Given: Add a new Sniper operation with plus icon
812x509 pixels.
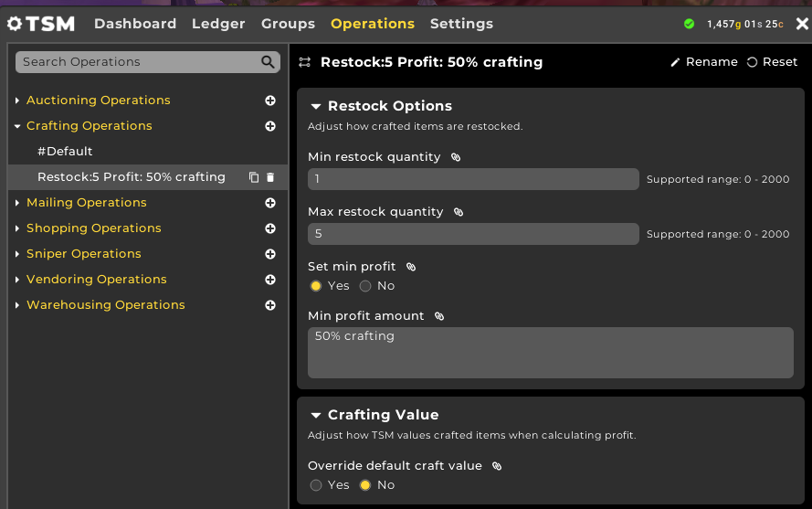Looking at the screenshot, I should tap(270, 254).
